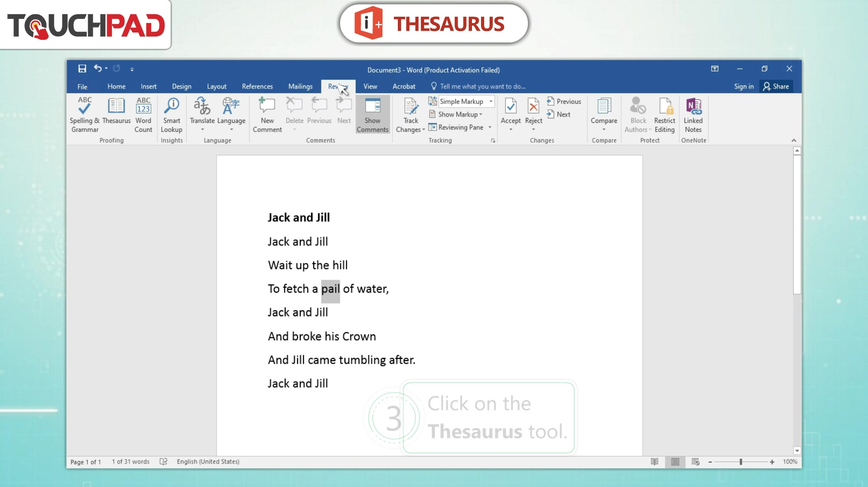The height and width of the screenshot is (487, 868).
Task: Click the word count in status bar
Action: 131,462
